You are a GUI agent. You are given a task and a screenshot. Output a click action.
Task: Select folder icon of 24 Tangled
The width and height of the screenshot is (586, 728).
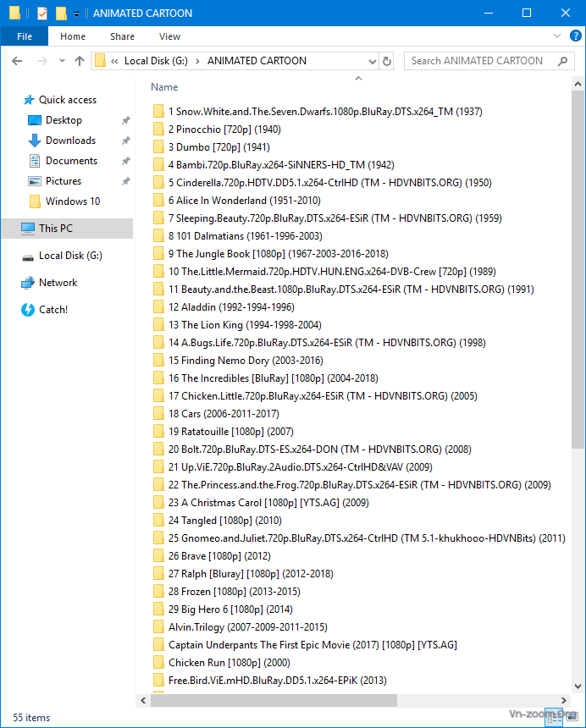point(158,521)
